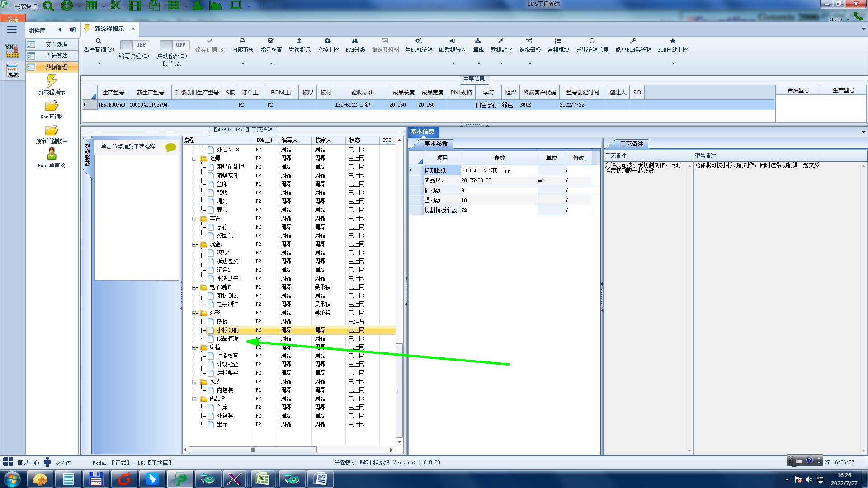Click the 发送指示 toolbar icon
The width and height of the screenshot is (868, 488).
pyautogui.click(x=299, y=41)
